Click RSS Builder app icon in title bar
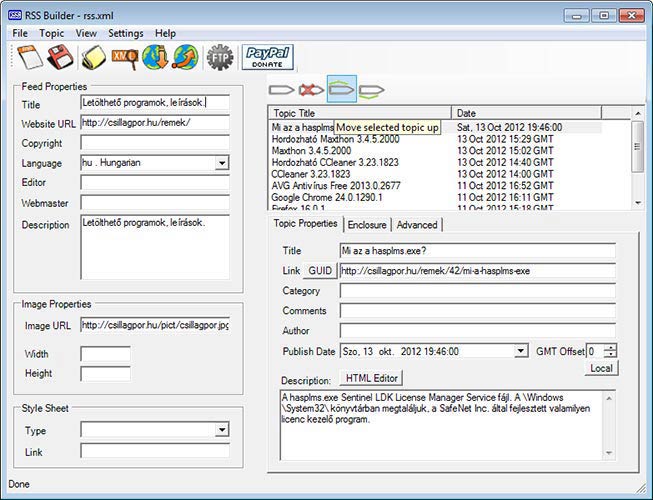The image size is (653, 500). click(15, 15)
